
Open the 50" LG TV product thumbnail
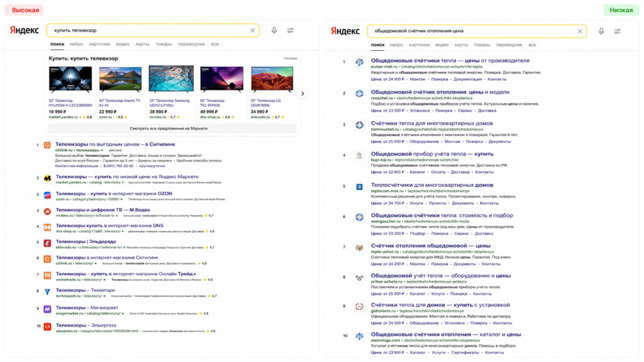pyautogui.click(x=273, y=79)
